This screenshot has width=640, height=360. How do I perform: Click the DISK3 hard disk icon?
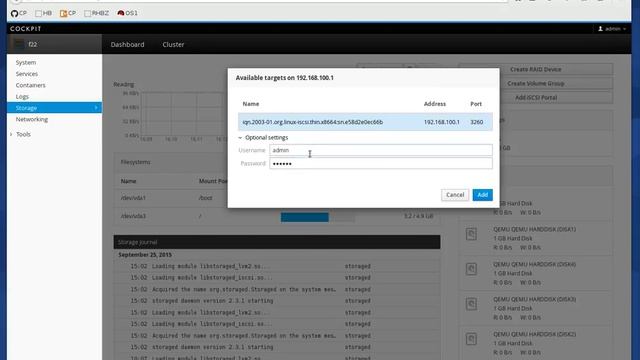tap(471, 304)
